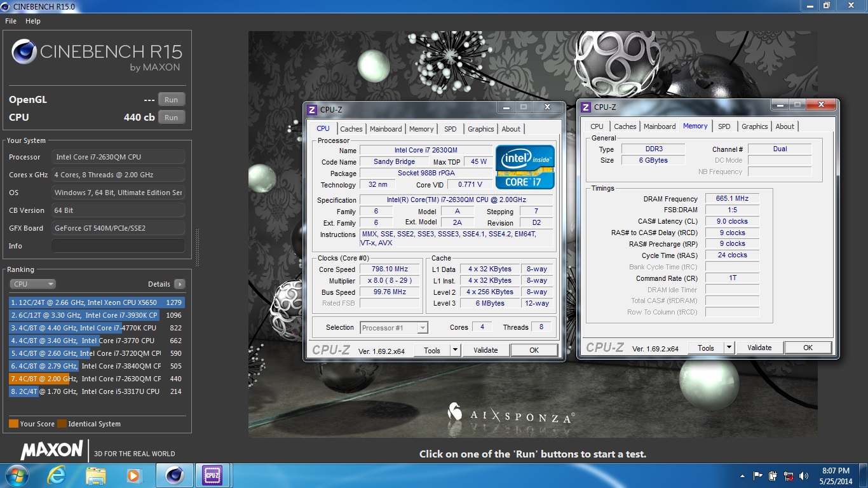Image resolution: width=868 pixels, height=488 pixels.
Task: Expand ranking Details arrow button
Action: [180, 284]
